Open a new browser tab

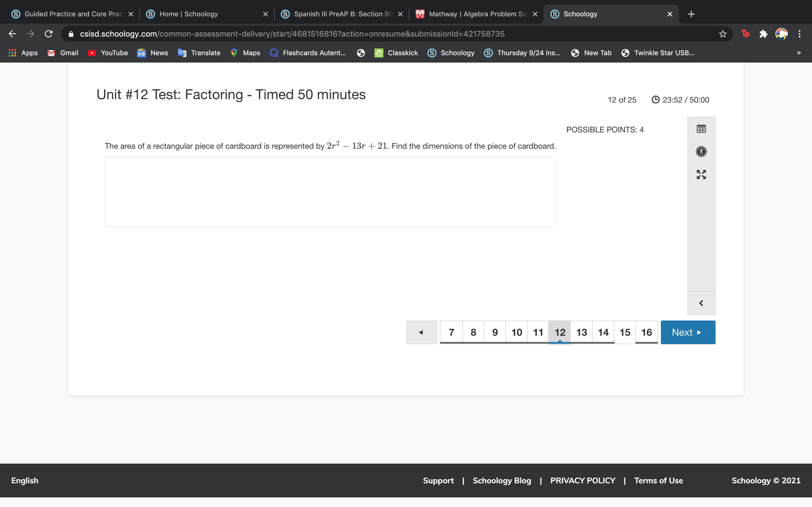(x=691, y=14)
